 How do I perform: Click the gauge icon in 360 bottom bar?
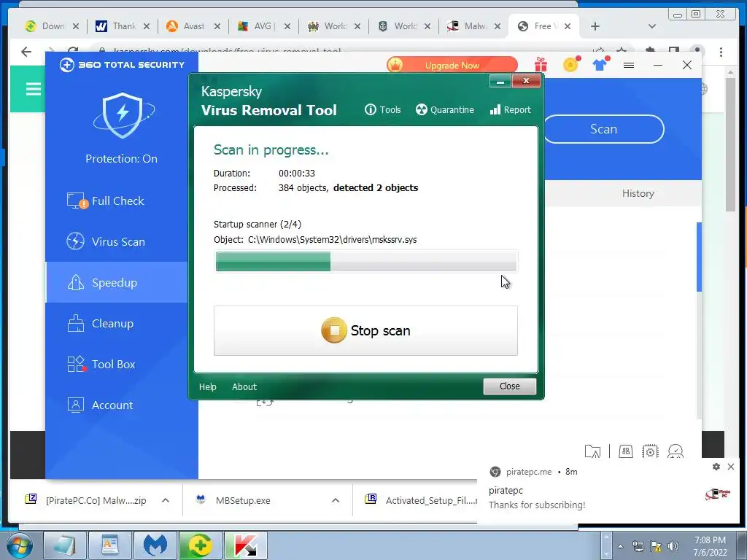click(x=676, y=451)
